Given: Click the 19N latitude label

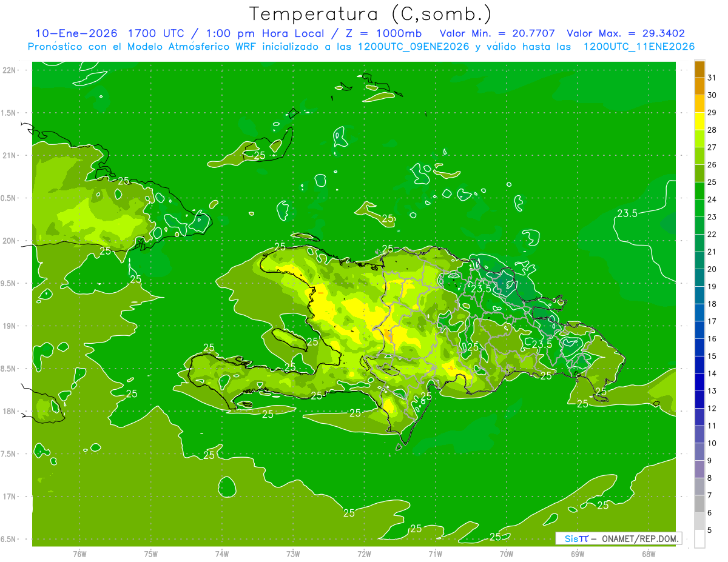Looking at the screenshot, I should point(10,326).
